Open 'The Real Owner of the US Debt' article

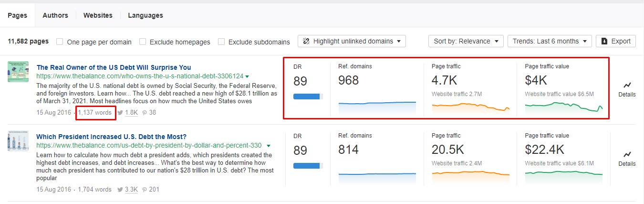[x=114, y=67]
